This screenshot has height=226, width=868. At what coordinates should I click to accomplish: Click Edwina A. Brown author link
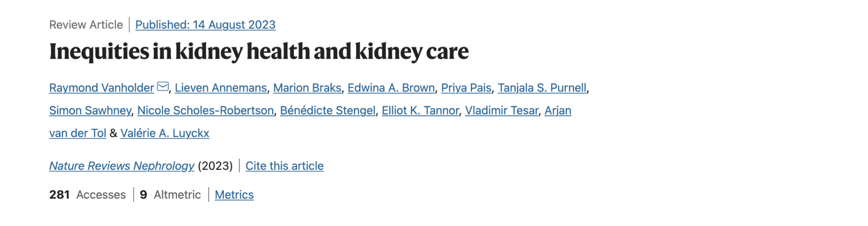391,88
